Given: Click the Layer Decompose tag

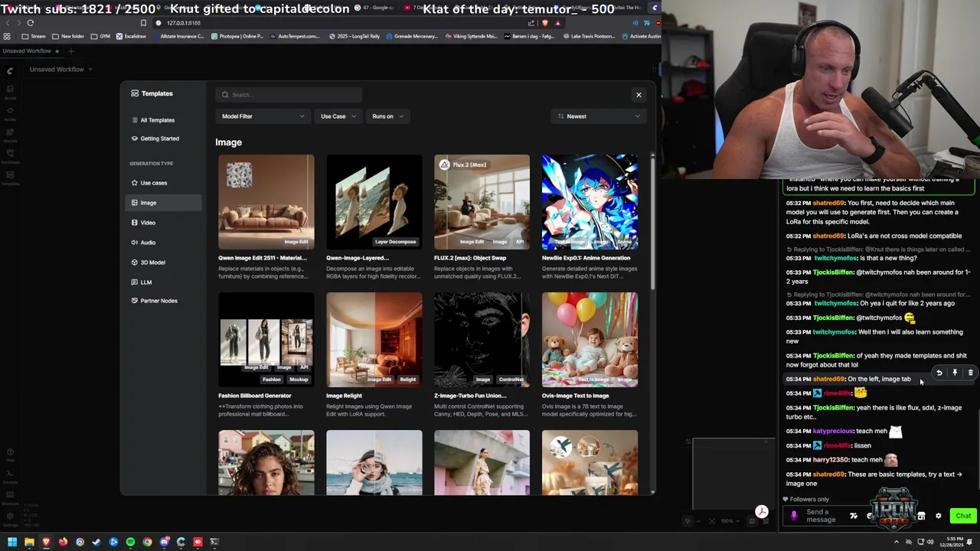Looking at the screenshot, I should 395,242.
